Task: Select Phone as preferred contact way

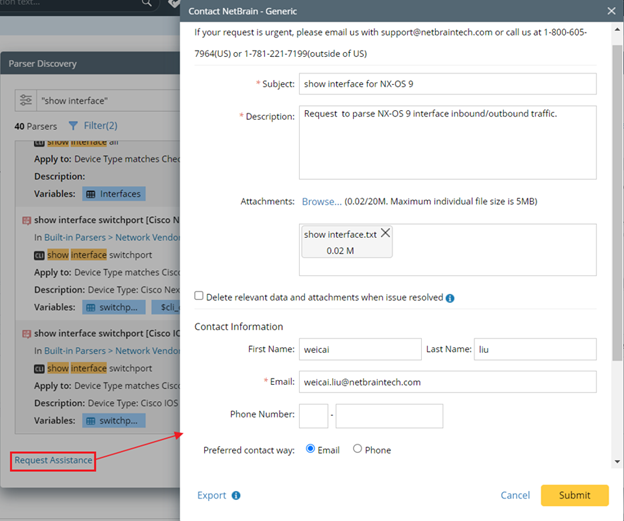Action: (x=358, y=449)
